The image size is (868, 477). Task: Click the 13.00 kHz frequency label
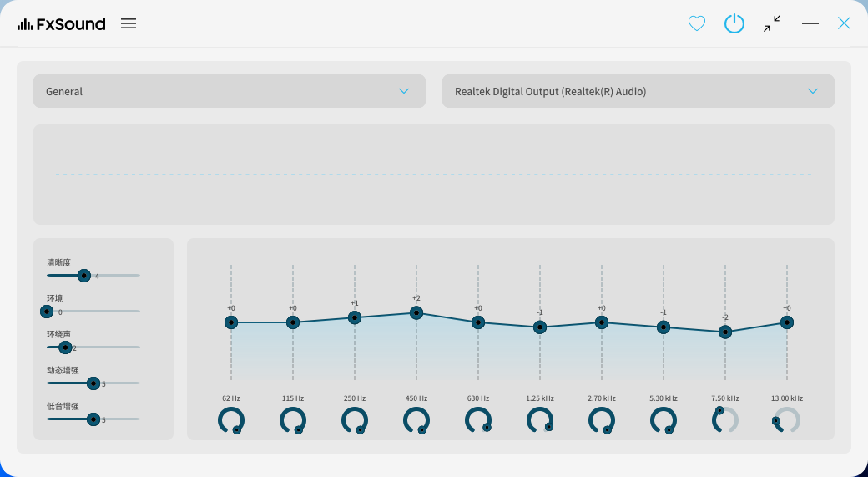tap(786, 398)
